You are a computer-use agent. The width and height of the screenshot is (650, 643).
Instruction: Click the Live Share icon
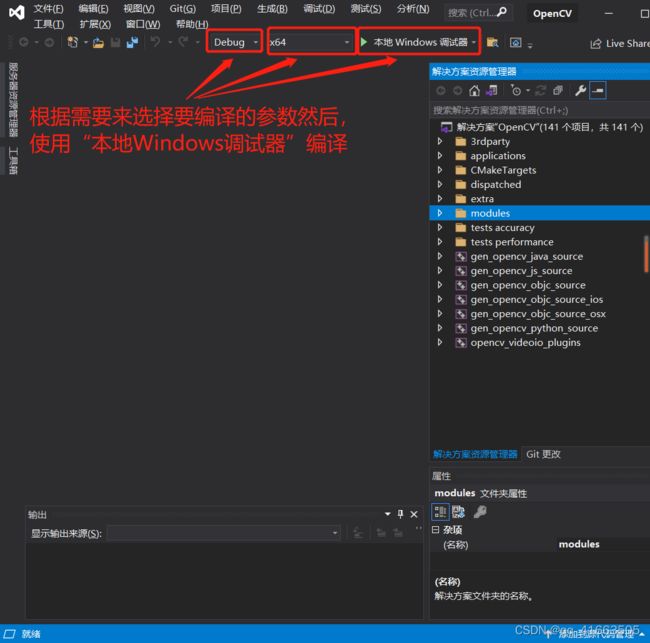pos(596,43)
